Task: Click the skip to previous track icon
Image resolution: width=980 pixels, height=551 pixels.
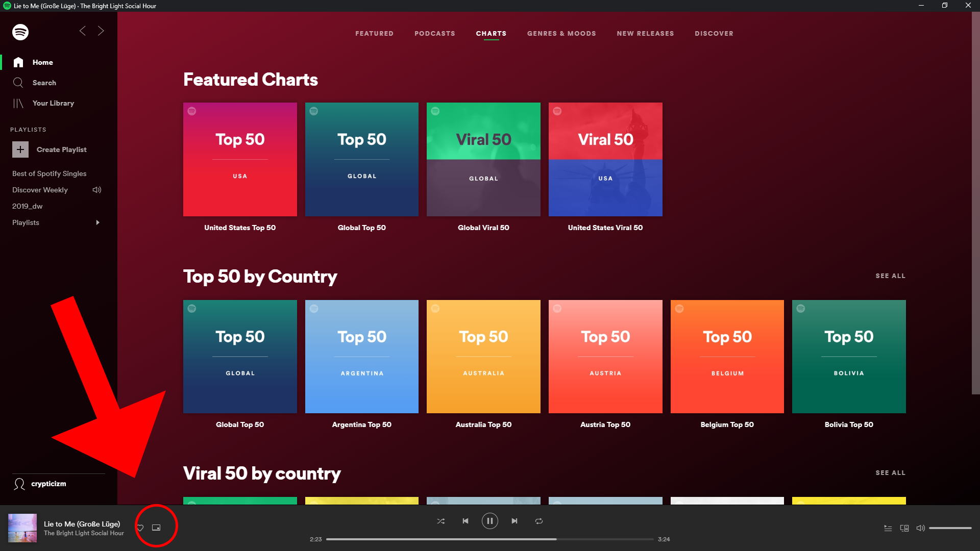Action: point(466,521)
